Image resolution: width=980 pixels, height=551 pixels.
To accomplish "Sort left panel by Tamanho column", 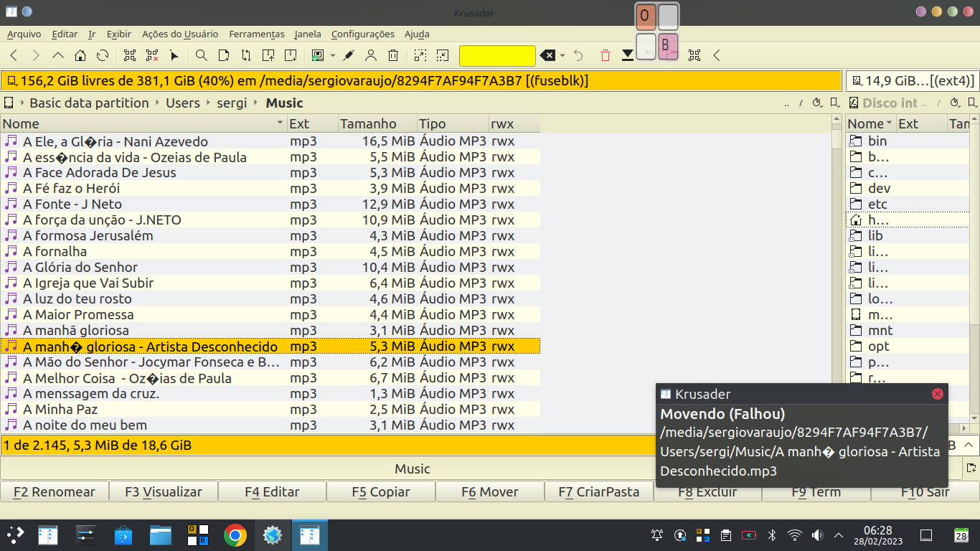I will coord(377,124).
